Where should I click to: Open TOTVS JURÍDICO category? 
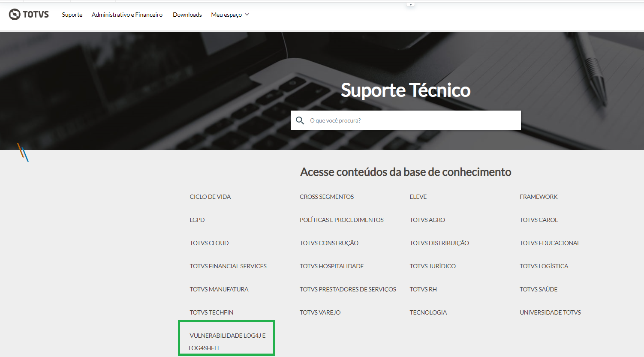(433, 266)
